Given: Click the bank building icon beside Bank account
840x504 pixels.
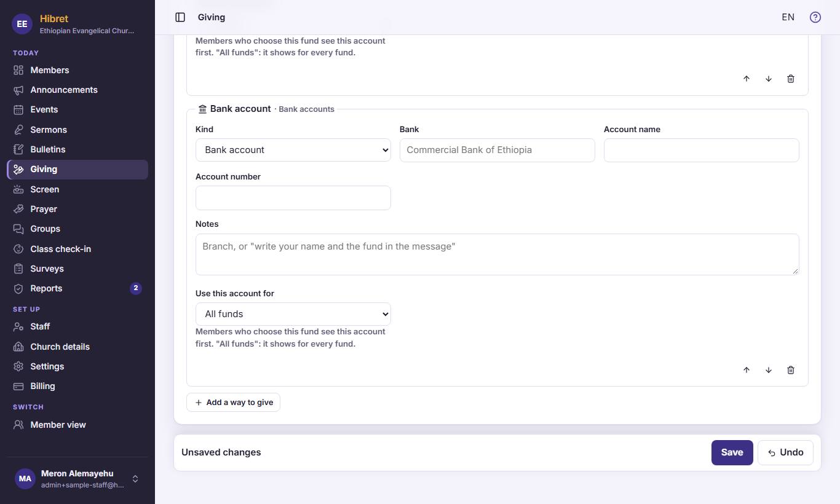Looking at the screenshot, I should pyautogui.click(x=202, y=109).
